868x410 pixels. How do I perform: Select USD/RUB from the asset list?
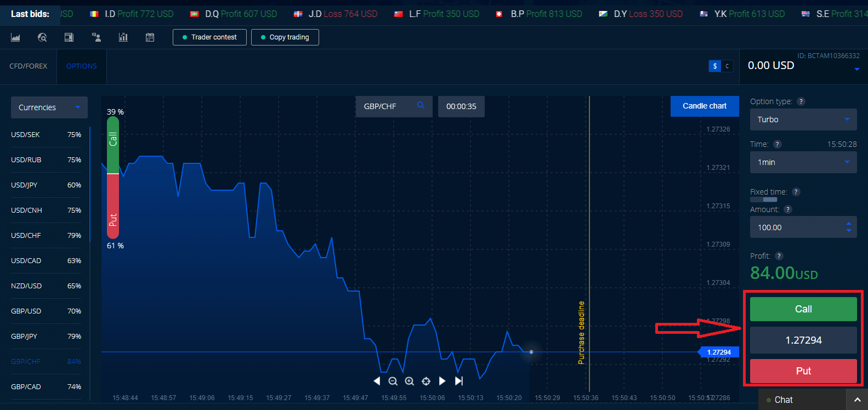click(x=46, y=160)
